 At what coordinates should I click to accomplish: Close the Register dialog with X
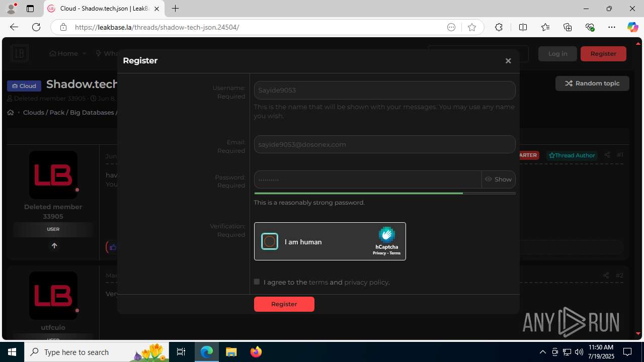[508, 61]
